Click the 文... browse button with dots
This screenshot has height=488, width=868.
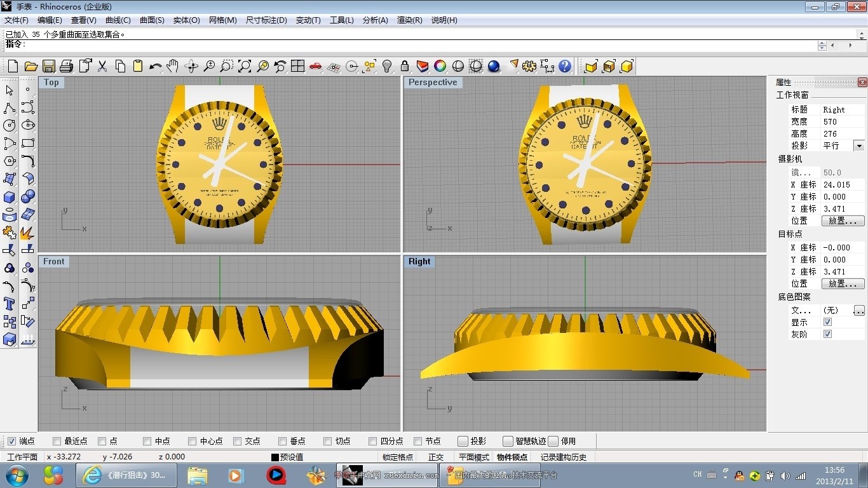[x=859, y=311]
